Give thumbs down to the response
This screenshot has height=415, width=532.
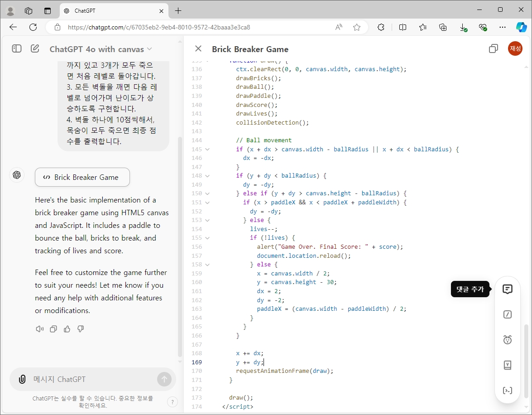81,329
